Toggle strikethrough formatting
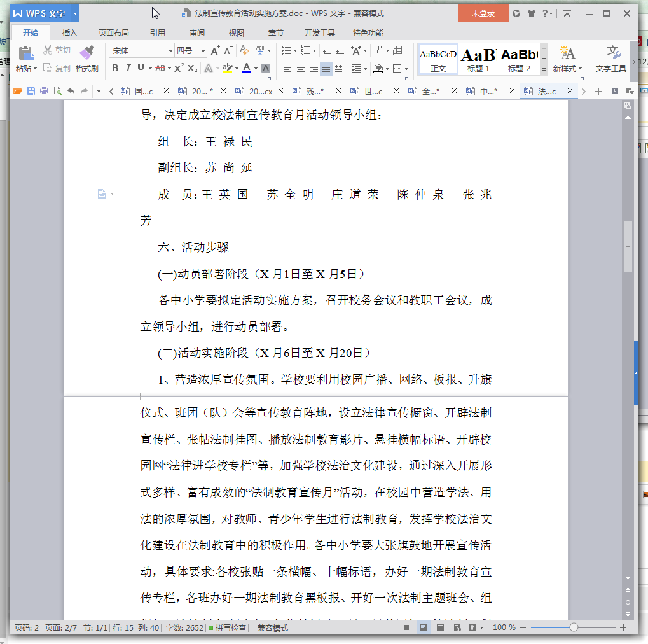The height and width of the screenshot is (644, 648). 160,68
